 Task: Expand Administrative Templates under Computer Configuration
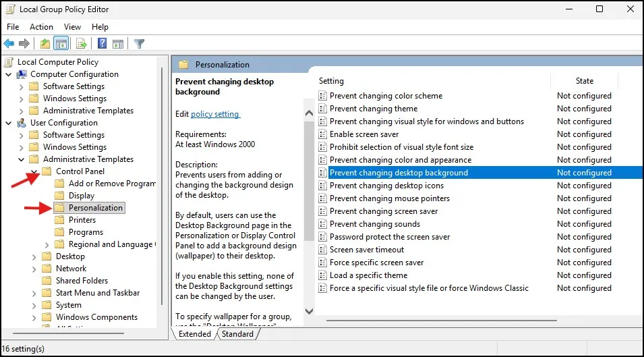[22, 111]
